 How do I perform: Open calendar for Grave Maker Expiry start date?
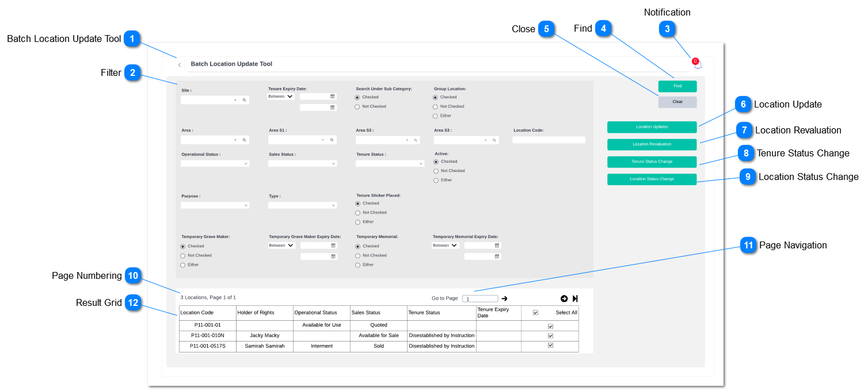pos(333,246)
